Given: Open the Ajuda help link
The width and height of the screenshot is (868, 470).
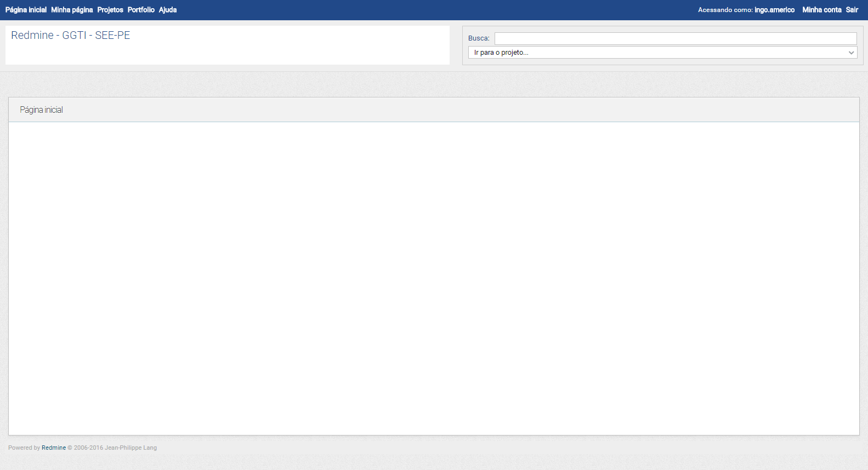Looking at the screenshot, I should tap(168, 10).
